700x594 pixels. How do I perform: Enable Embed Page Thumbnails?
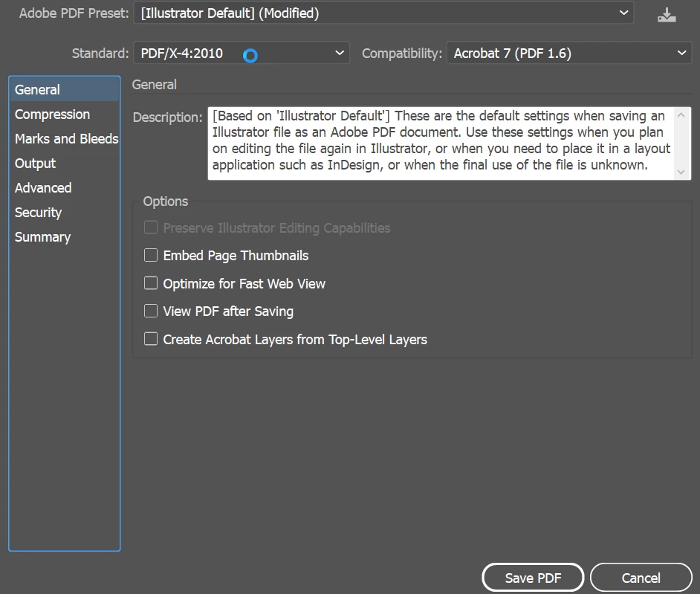pyautogui.click(x=151, y=255)
